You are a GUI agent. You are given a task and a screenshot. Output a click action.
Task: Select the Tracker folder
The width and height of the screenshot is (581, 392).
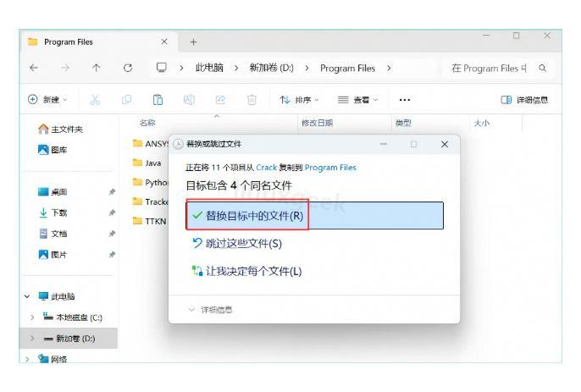tap(150, 202)
